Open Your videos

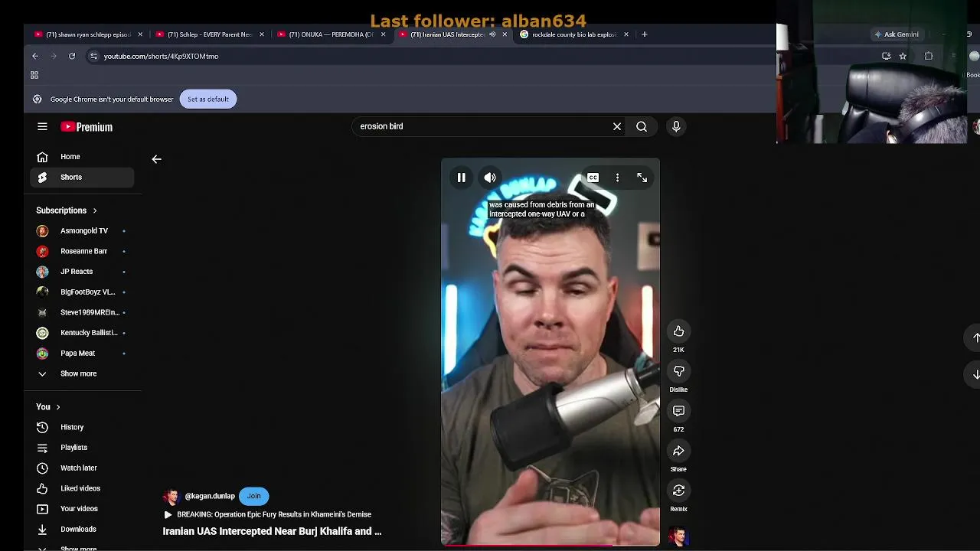tap(83, 509)
